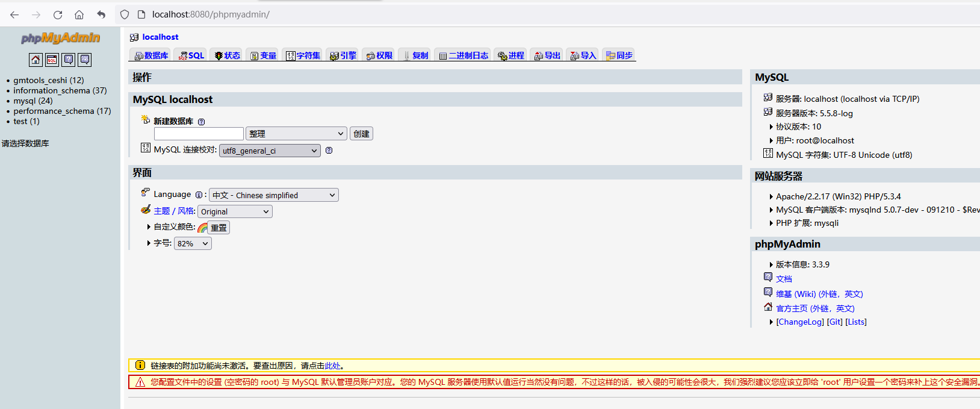Open the 数据库 tab
980x409 pixels.
150,55
